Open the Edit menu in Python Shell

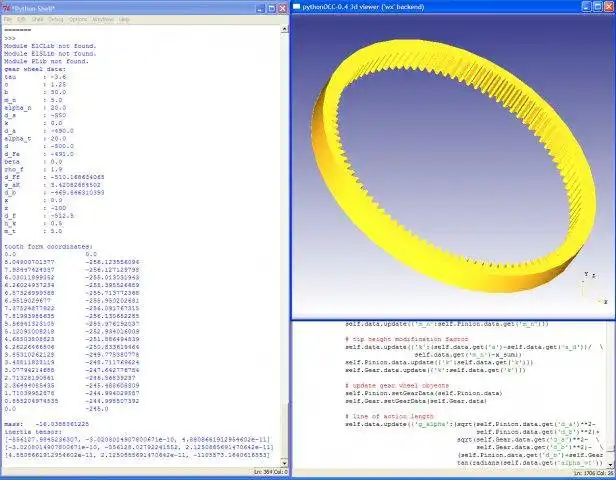click(22, 19)
